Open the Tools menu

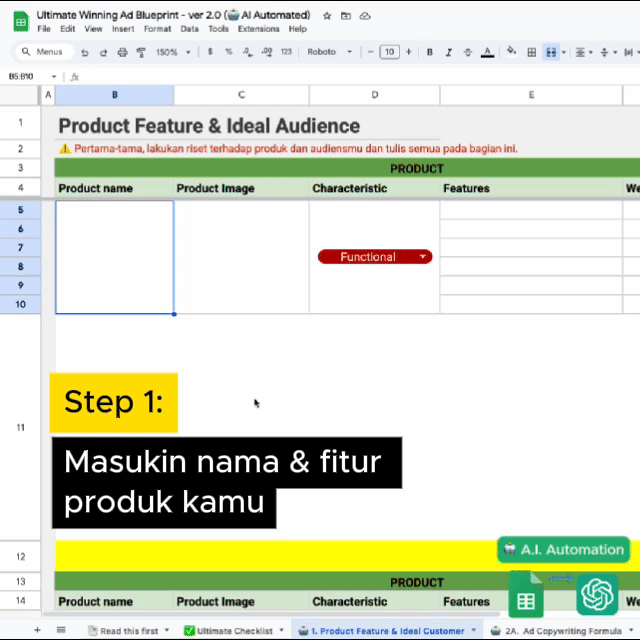(x=218, y=29)
